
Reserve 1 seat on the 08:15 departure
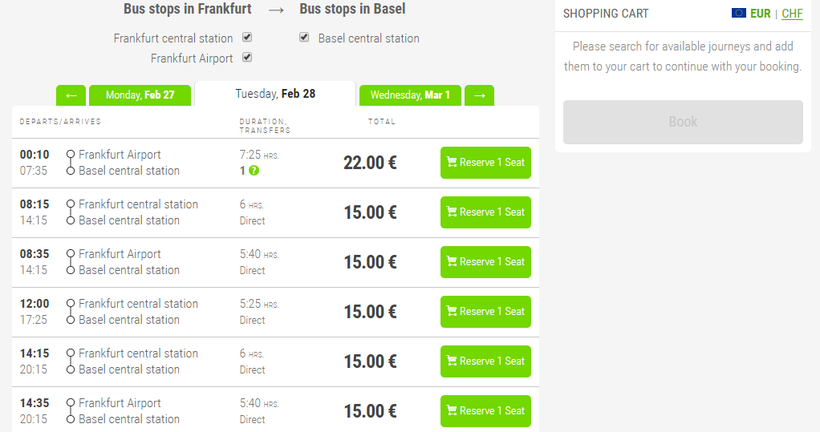tap(485, 212)
